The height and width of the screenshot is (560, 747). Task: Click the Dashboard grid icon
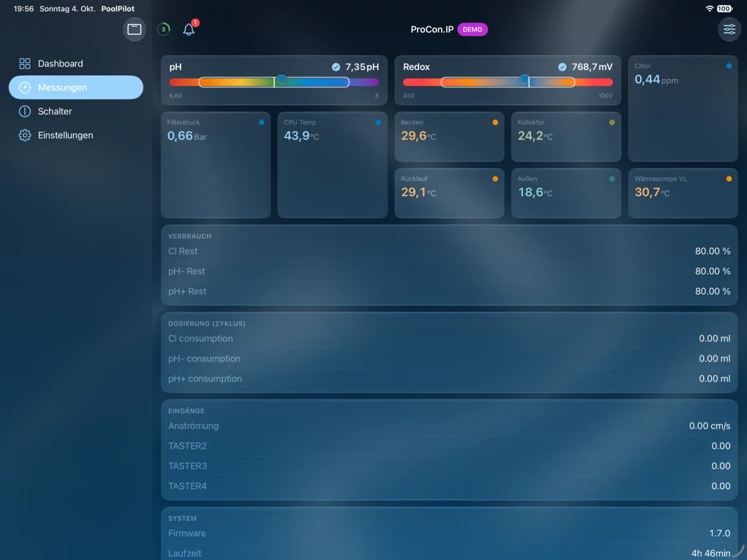point(25,63)
